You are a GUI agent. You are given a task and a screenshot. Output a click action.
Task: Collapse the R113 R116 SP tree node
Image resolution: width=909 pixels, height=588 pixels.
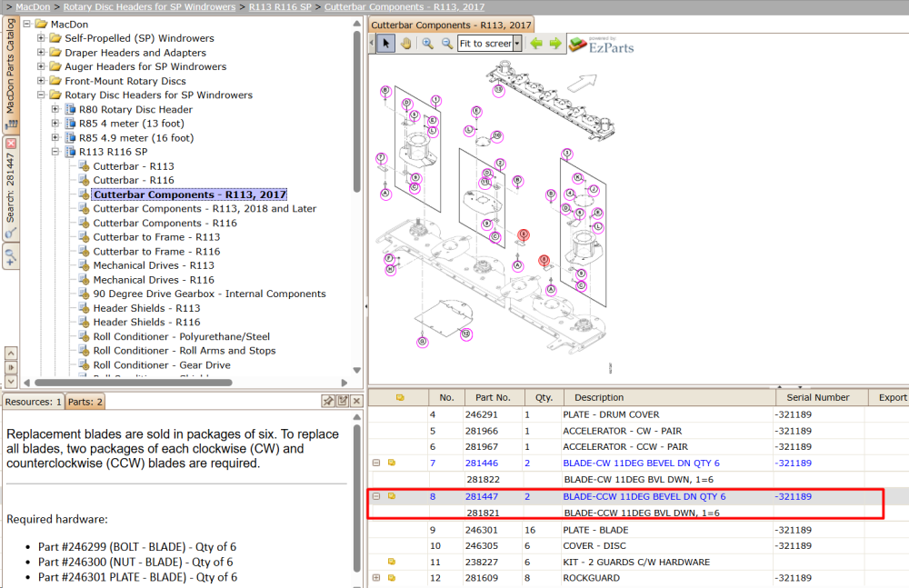[55, 152]
